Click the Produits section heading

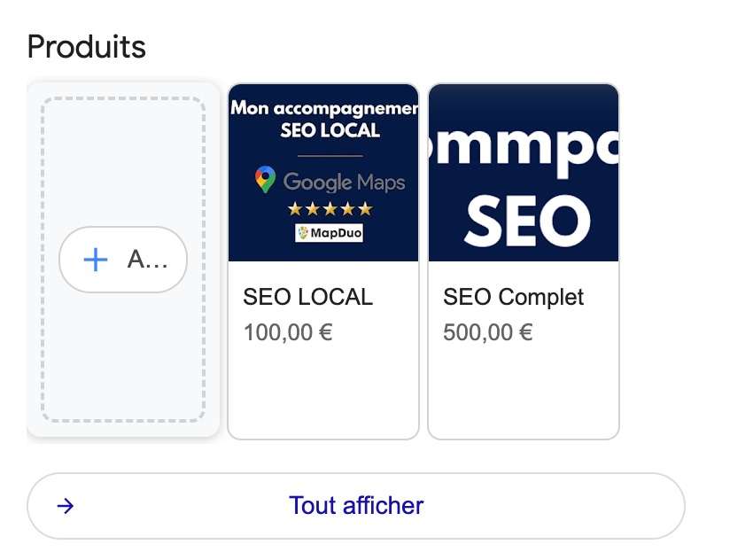coord(87,46)
